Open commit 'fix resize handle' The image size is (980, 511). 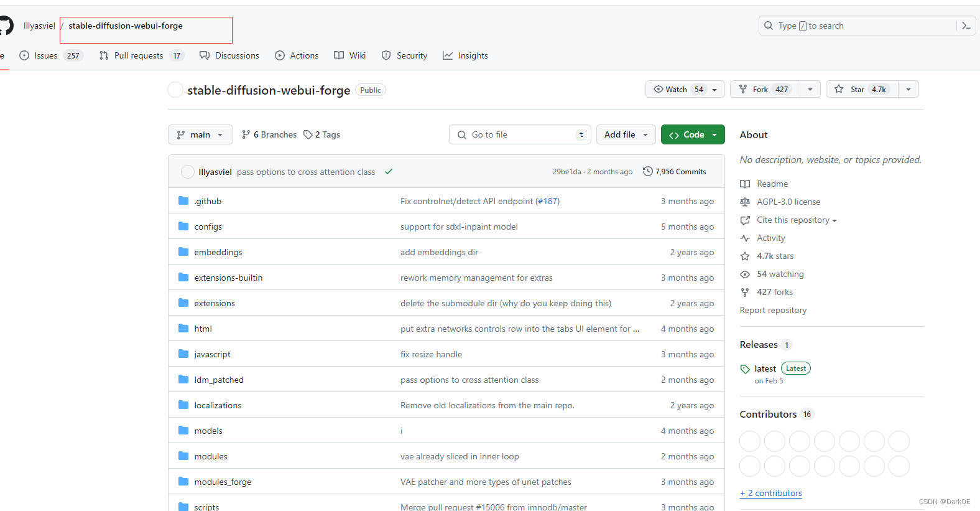pos(431,354)
